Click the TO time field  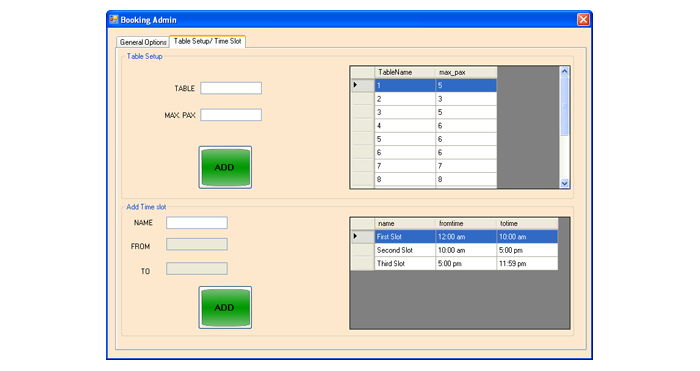coord(197,268)
